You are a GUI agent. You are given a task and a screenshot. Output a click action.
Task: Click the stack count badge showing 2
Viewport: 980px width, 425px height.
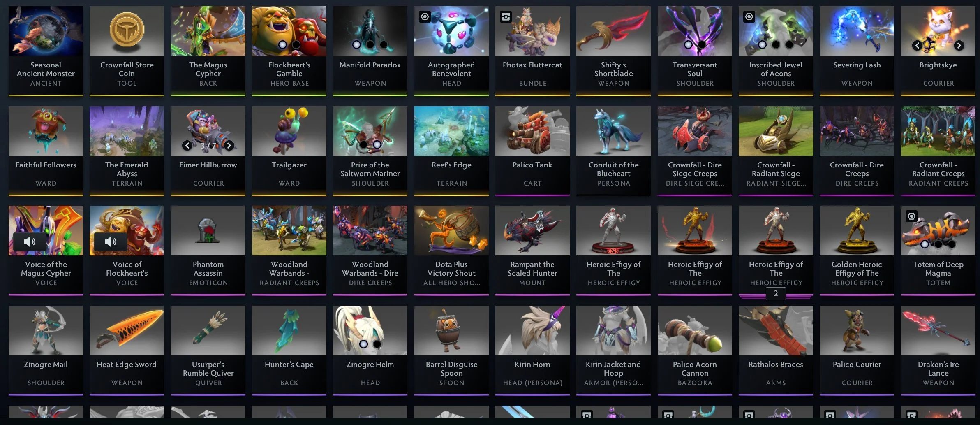coord(776,294)
